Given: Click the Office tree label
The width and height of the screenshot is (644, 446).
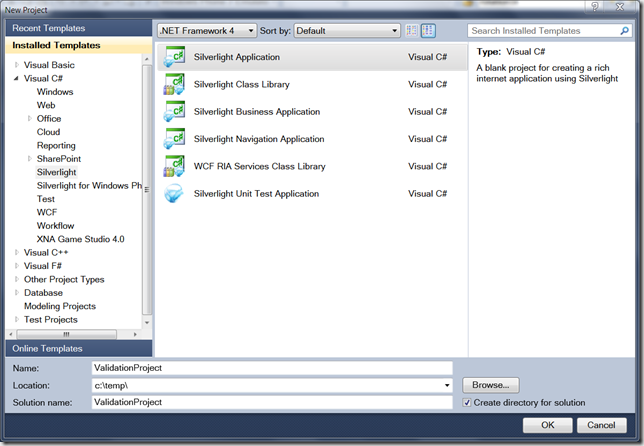Looking at the screenshot, I should [x=49, y=118].
